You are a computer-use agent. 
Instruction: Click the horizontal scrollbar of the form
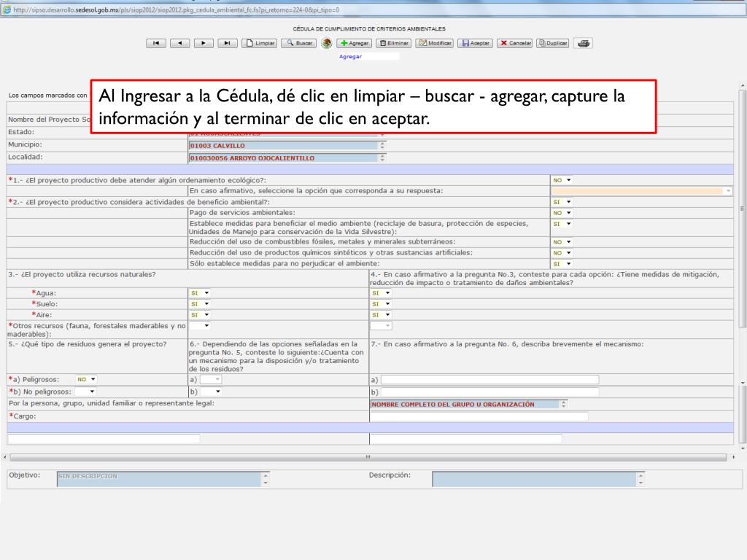pyautogui.click(x=368, y=457)
